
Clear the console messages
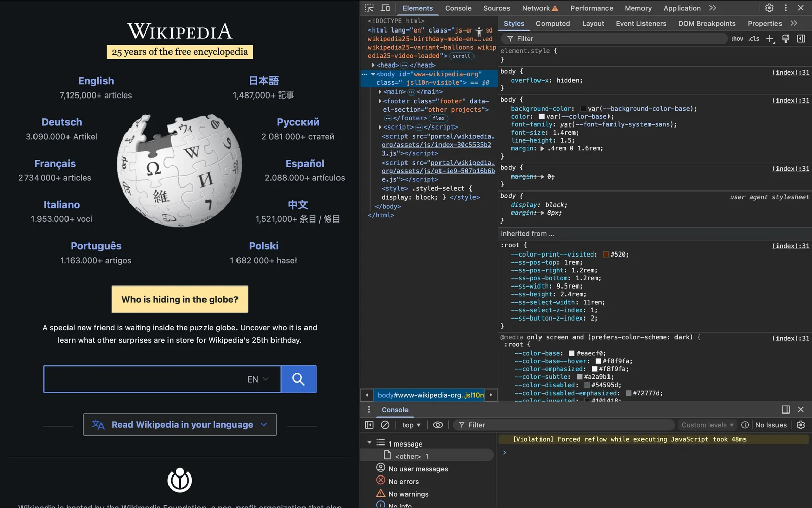pos(385,425)
